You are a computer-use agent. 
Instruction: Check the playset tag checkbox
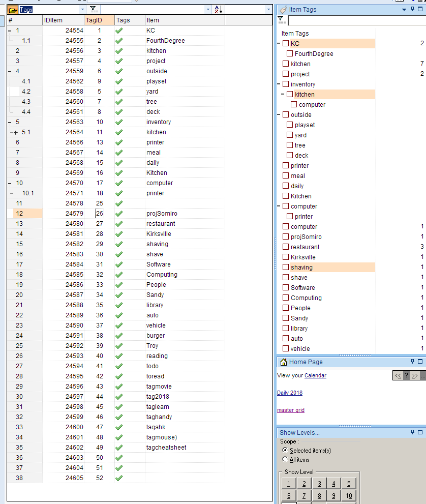pos(290,125)
